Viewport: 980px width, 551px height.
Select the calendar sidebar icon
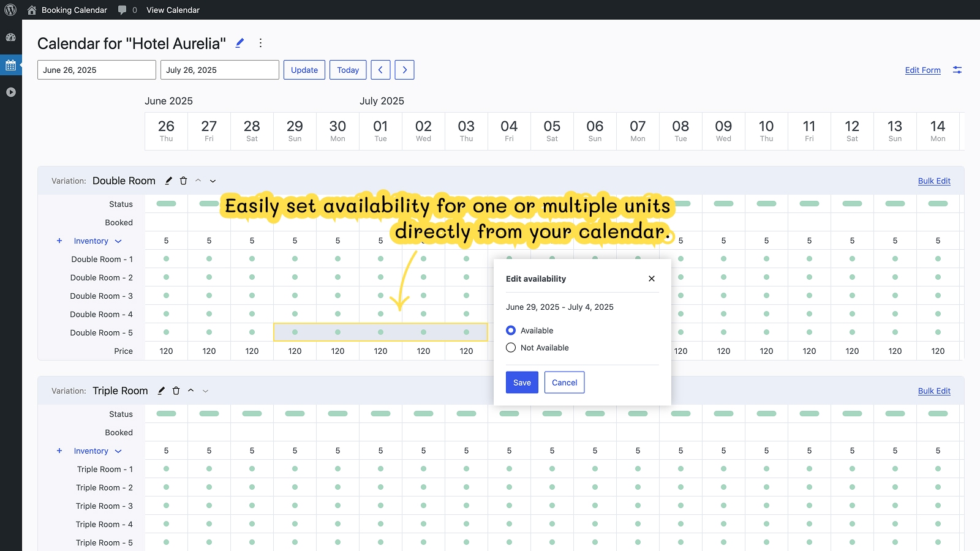(10, 65)
